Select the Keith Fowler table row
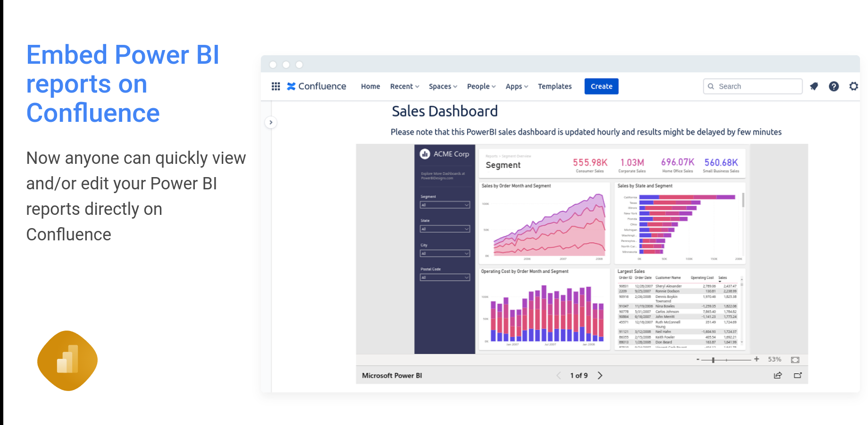This screenshot has height=425, width=868. pos(677,337)
